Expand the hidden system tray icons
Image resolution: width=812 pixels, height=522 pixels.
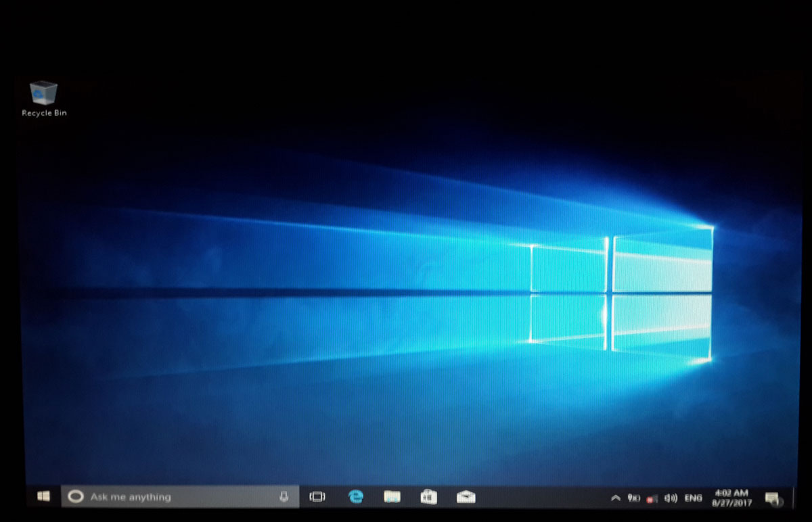[x=615, y=498]
